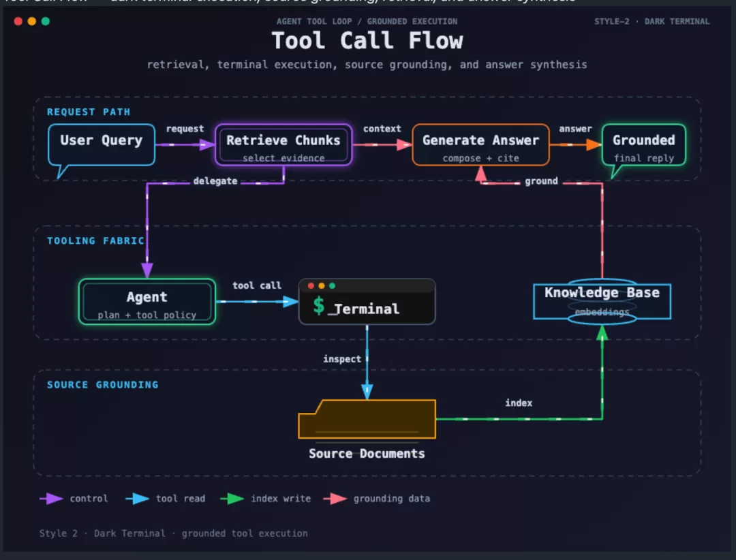Click the "grounding data" legend text
The image size is (736, 560).
[392, 499]
